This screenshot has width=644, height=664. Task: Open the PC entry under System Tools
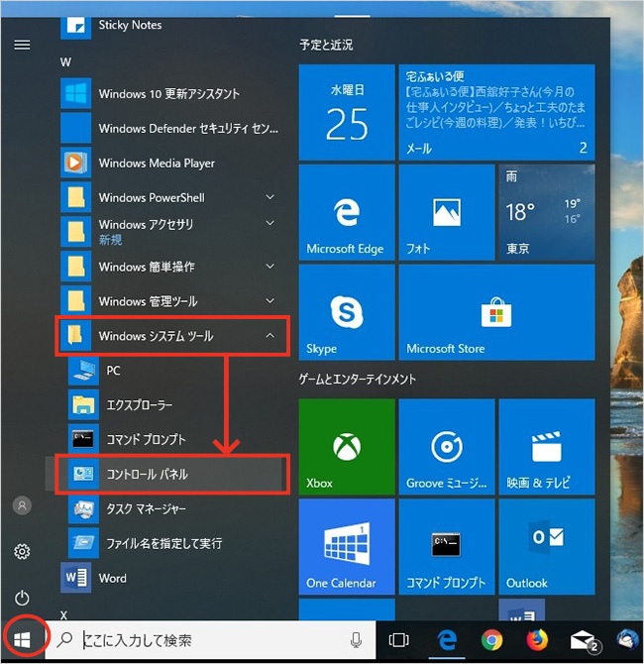click(x=173, y=371)
